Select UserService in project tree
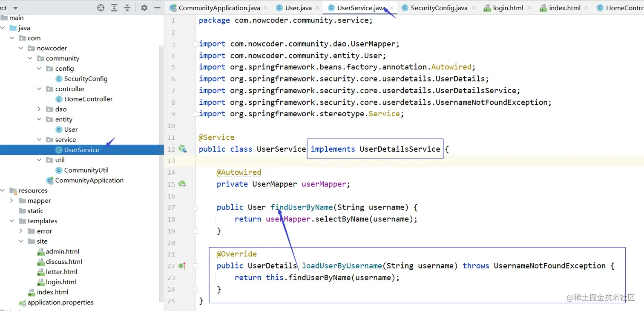Image resolution: width=644 pixels, height=311 pixels. [81, 150]
